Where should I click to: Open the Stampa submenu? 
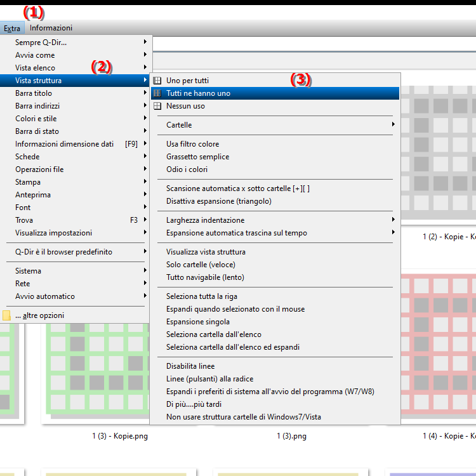tap(74, 182)
